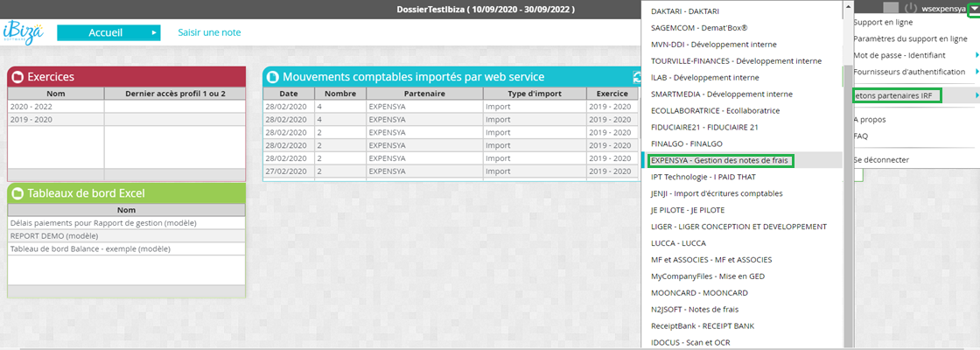980x350 pixels.
Task: Refresh the Mouvements comptables imported panel
Action: pos(634,77)
